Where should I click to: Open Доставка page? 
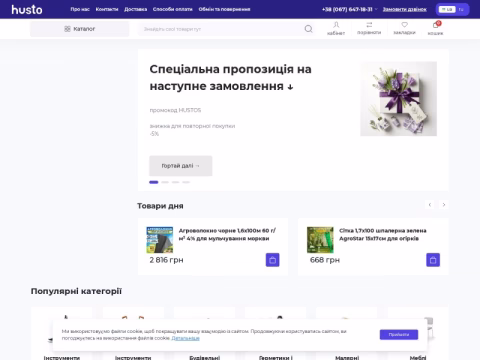(136, 9)
